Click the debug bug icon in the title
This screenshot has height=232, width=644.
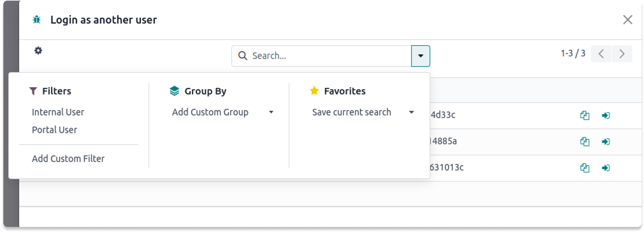37,19
